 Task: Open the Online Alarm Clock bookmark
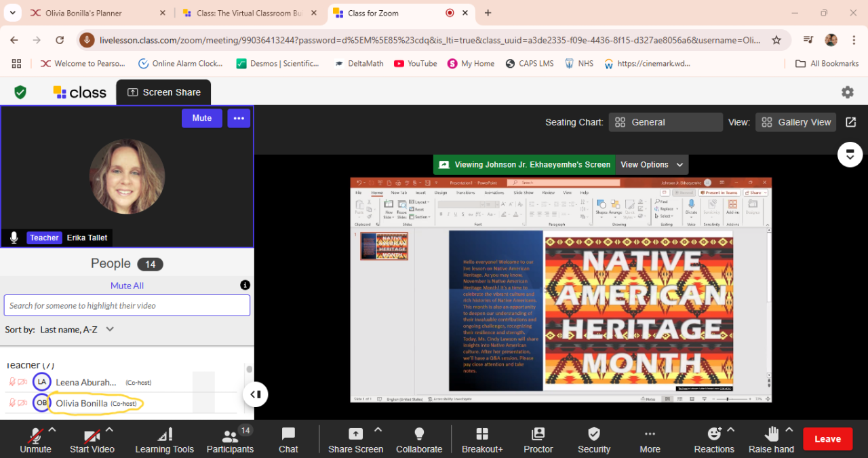pyautogui.click(x=180, y=63)
